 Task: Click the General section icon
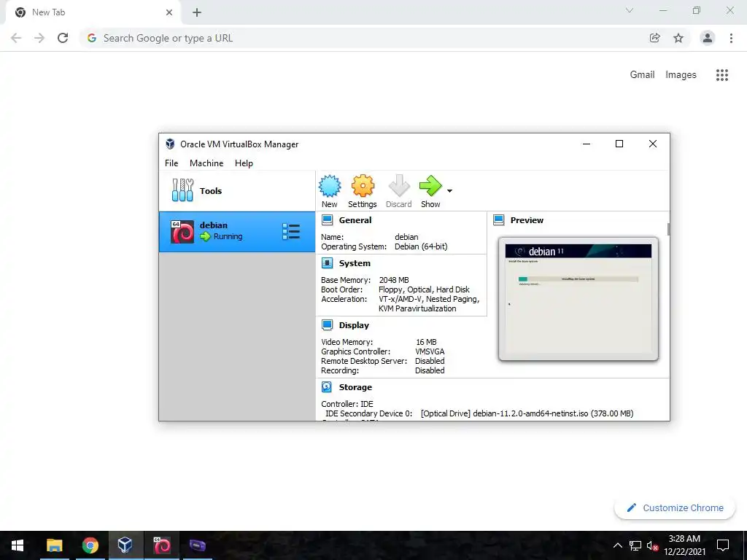pyautogui.click(x=328, y=220)
